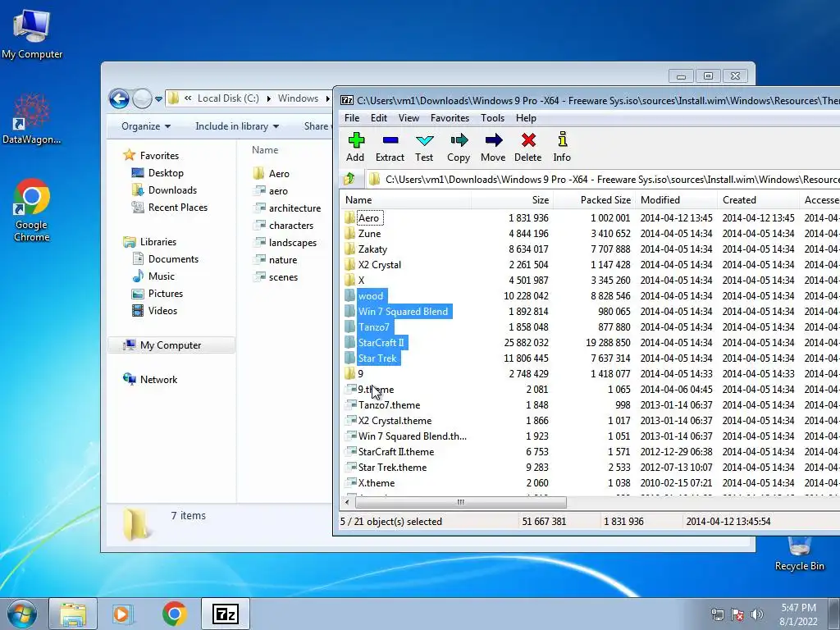Click Windows Explorer in the taskbar
The width and height of the screenshot is (840, 630).
[x=73, y=614]
